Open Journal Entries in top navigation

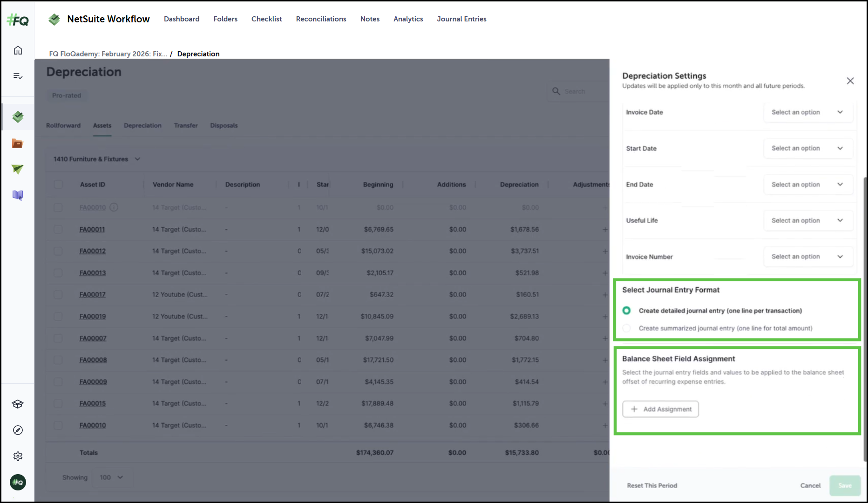461,19
